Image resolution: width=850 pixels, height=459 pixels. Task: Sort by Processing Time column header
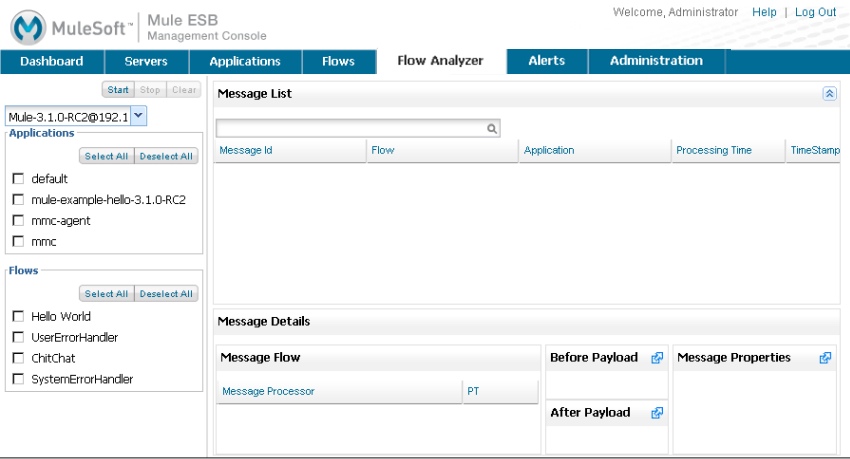pos(728,151)
